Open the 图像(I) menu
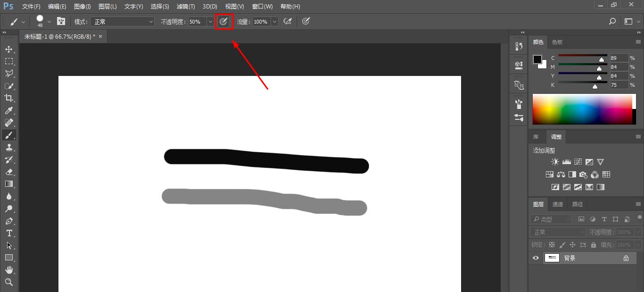Screen dimensions: 644x292 (x=83, y=7)
